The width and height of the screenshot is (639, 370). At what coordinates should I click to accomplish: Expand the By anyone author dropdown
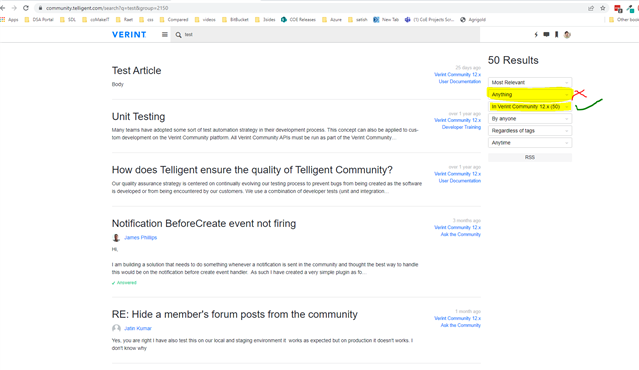pyautogui.click(x=530, y=119)
